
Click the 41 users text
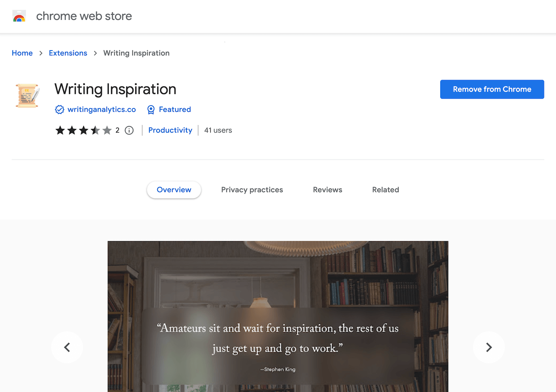(x=218, y=130)
